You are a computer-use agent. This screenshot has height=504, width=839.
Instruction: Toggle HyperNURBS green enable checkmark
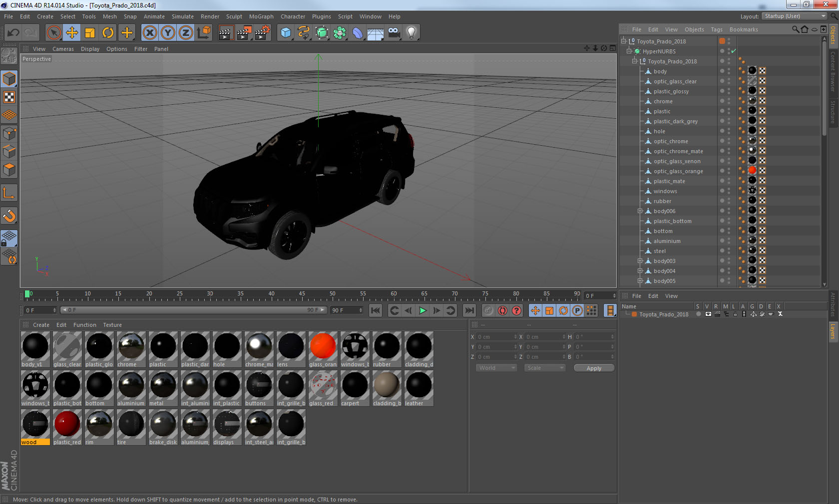(x=734, y=51)
